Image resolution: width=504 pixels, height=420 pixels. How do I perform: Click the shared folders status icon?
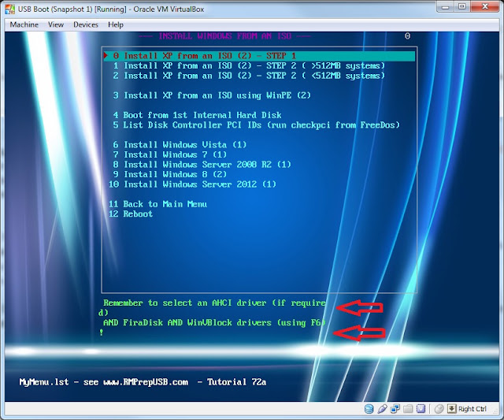coord(408,409)
